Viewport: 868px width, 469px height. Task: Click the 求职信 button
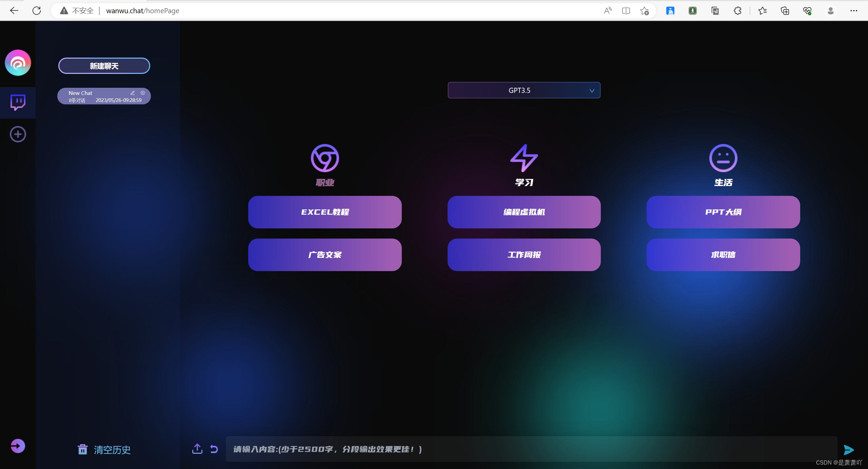(723, 255)
